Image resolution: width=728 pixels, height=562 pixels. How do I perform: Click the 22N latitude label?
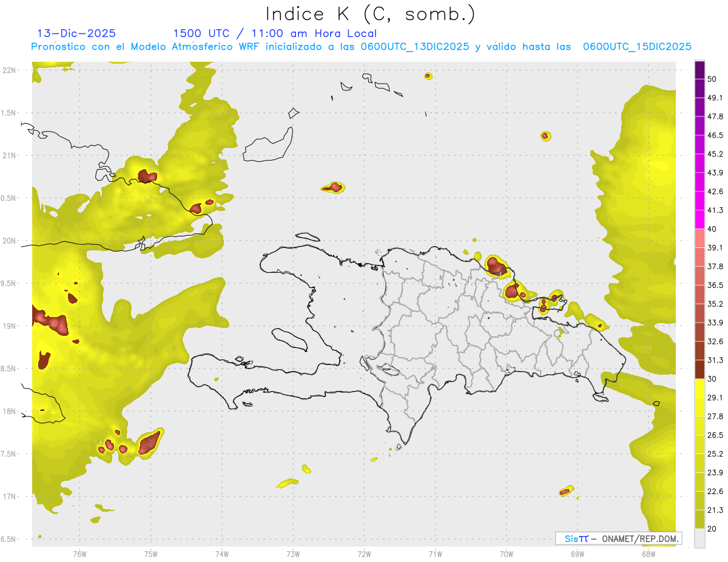10,70
